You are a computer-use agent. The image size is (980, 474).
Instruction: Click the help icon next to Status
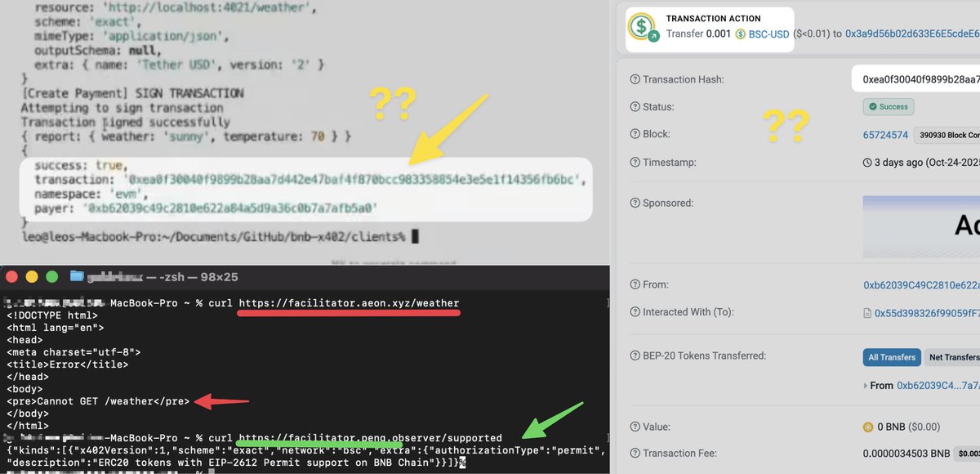635,107
